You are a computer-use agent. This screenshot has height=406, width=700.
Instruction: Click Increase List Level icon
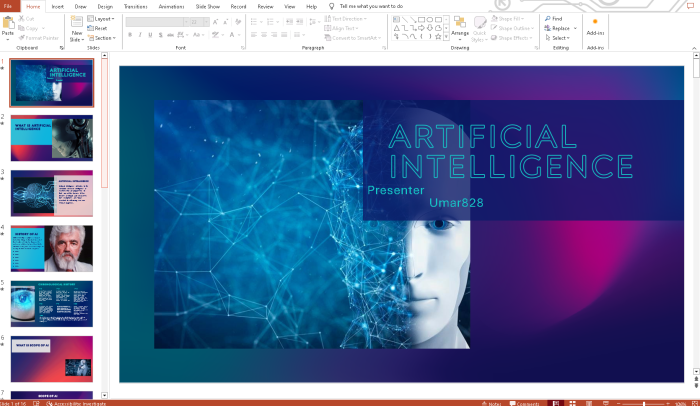click(300, 22)
